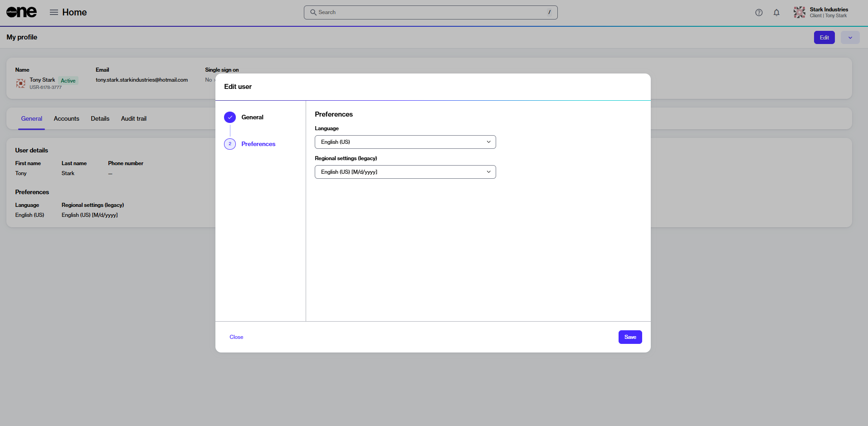Image resolution: width=868 pixels, height=426 pixels.
Task: Save the user preferences
Action: point(630,337)
